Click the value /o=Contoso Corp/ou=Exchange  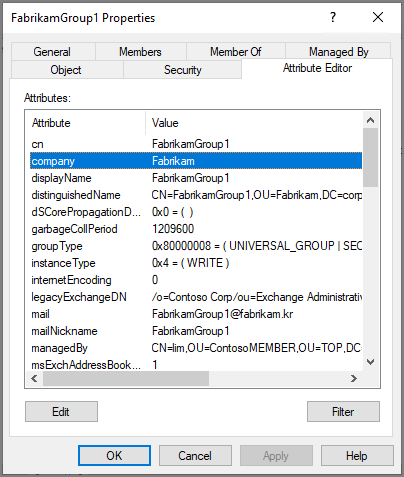[257, 297]
